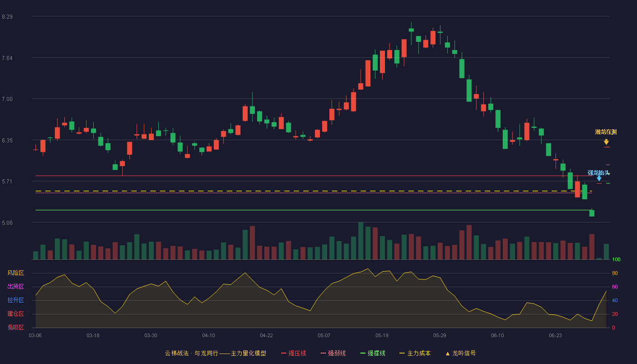637x364 pixels.
Task: Click the 06-23 date label
Action: tap(555, 335)
